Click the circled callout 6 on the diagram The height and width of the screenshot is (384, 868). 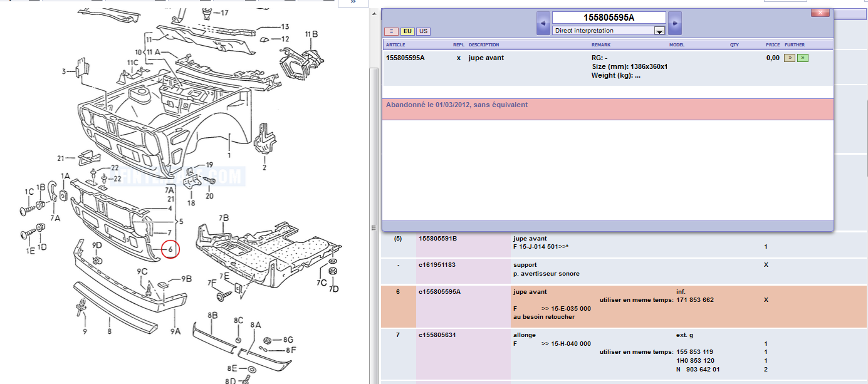(169, 249)
